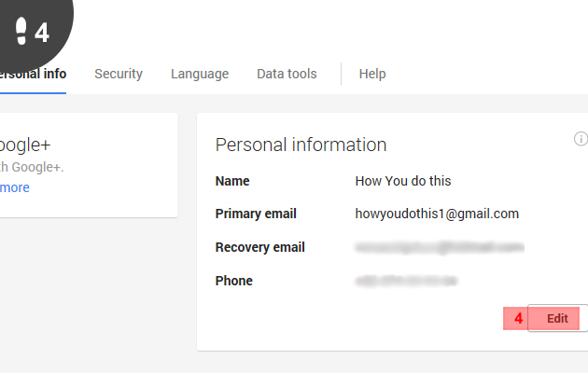The width and height of the screenshot is (588, 373).
Task: Click the name value How You do this
Action: point(403,181)
